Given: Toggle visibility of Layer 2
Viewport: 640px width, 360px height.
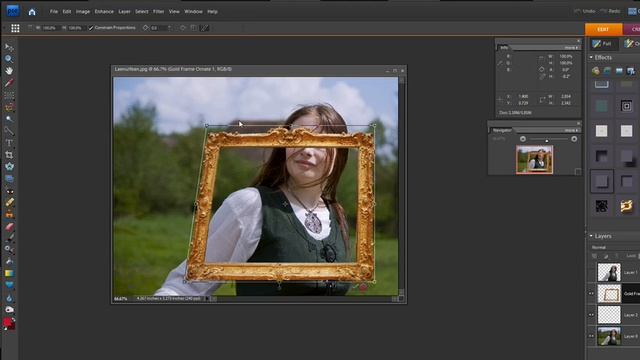Looking at the screenshot, I should point(591,315).
